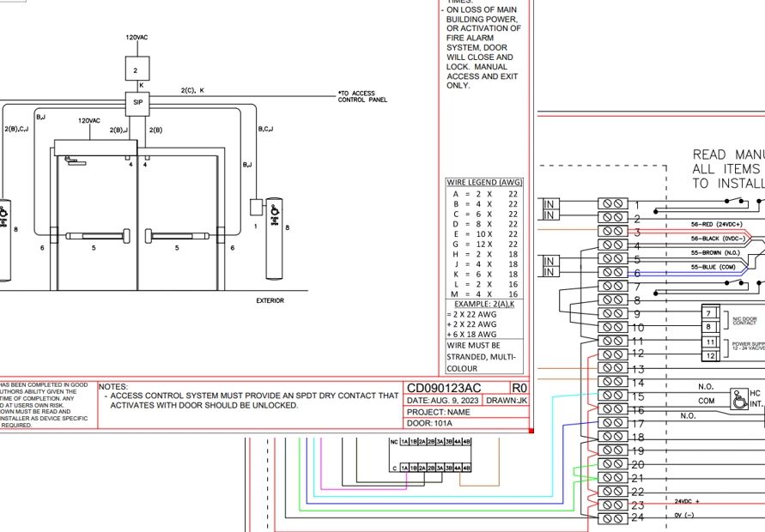765x532 pixels.
Task: Click the 4B contact in the NC row
Action: coord(467,442)
